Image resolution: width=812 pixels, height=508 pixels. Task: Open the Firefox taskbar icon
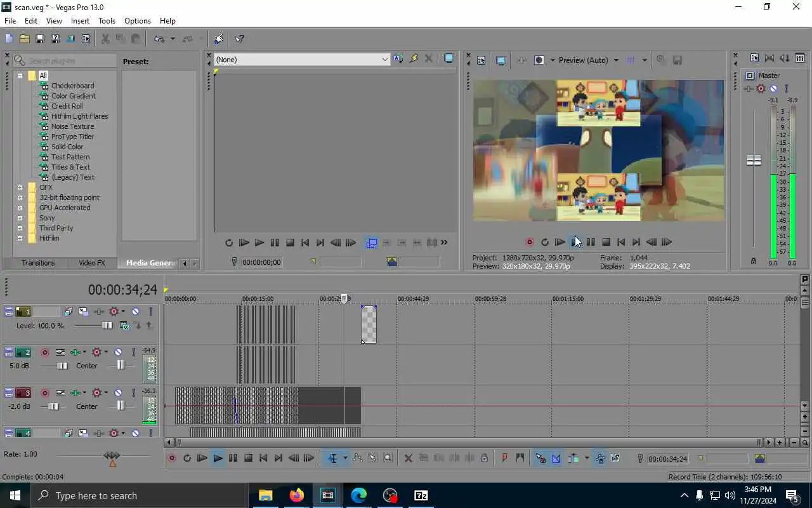pyautogui.click(x=296, y=495)
